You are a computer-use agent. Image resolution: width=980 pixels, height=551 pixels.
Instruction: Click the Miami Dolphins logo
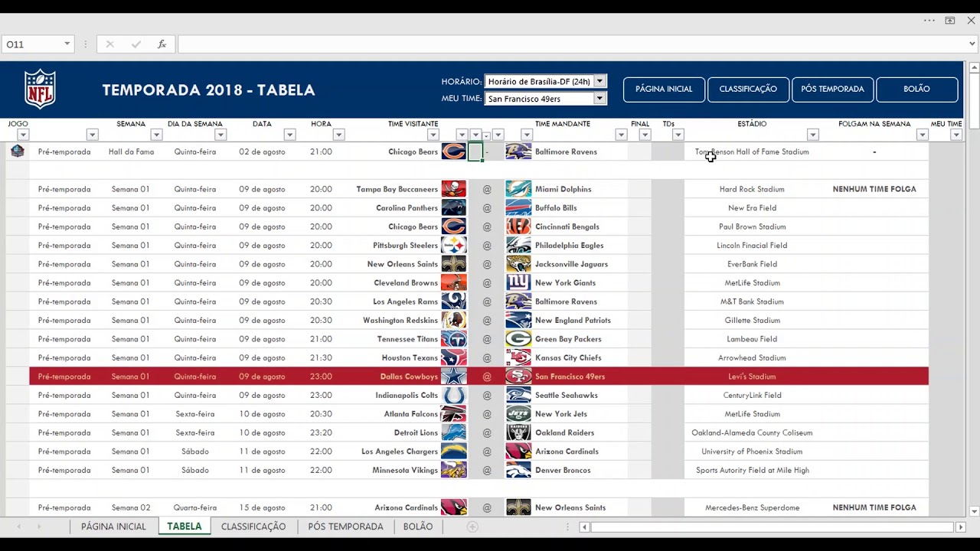(518, 189)
